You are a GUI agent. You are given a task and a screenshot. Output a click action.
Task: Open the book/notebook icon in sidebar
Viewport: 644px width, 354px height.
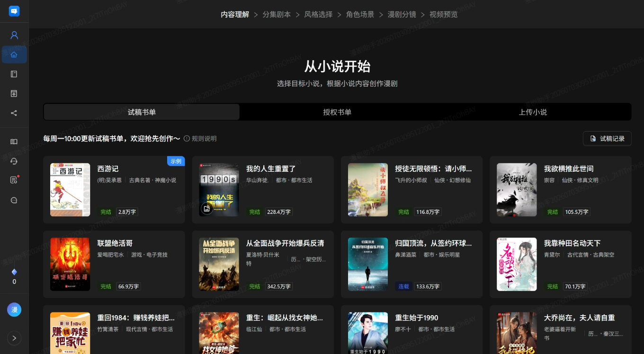click(14, 74)
